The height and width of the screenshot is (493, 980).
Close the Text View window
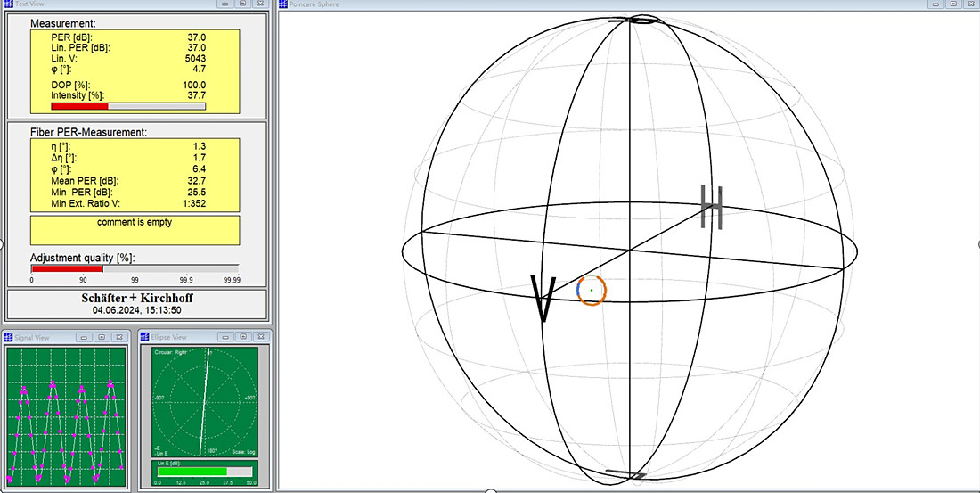coord(260,4)
